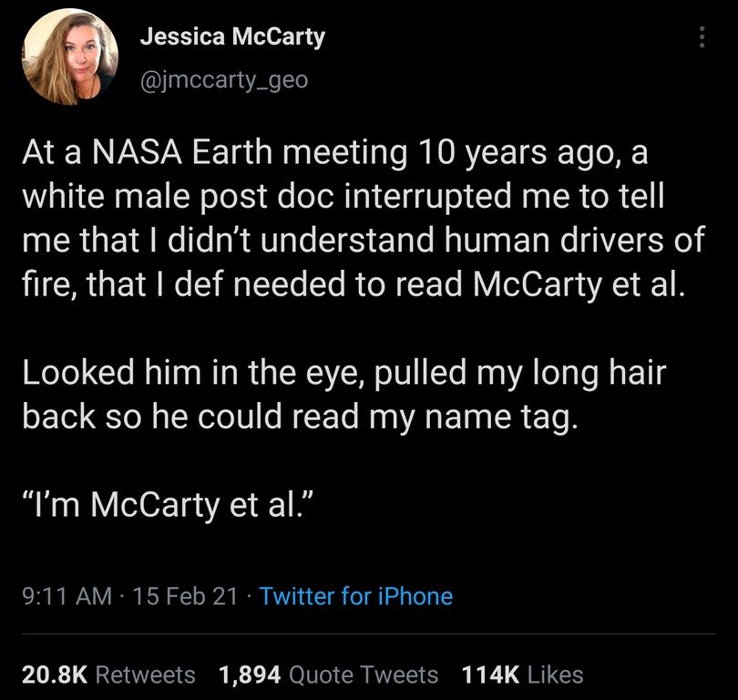The width and height of the screenshot is (738, 700).
Task: Click the line beginning "Looked him in the eye"
Action: (339, 373)
